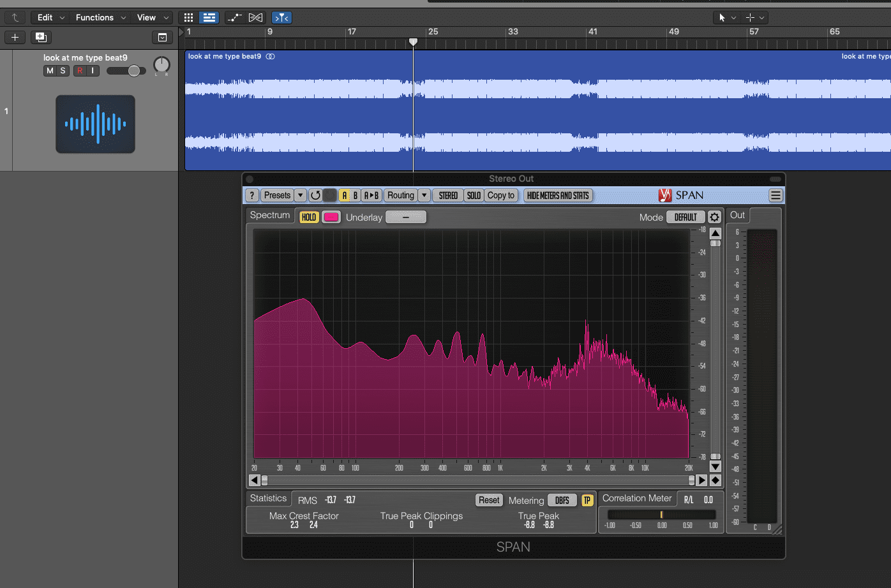Duplicate the track with duplicate icon
Image resolution: width=891 pixels, height=588 pixels.
[x=41, y=37]
